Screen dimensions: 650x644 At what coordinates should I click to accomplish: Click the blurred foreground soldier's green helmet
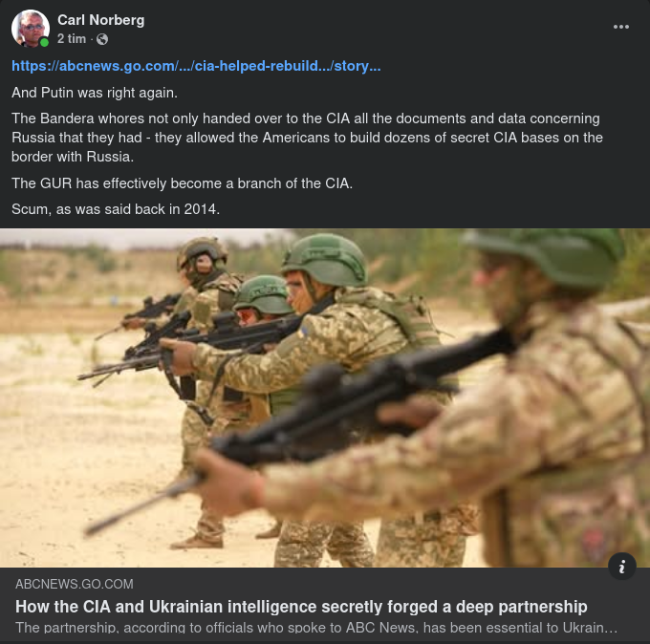click(547, 255)
